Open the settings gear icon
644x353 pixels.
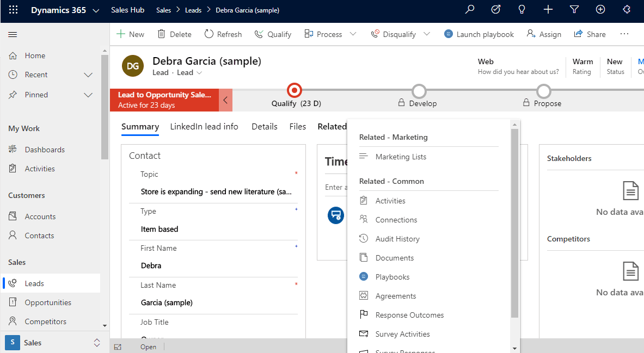click(x=627, y=9)
